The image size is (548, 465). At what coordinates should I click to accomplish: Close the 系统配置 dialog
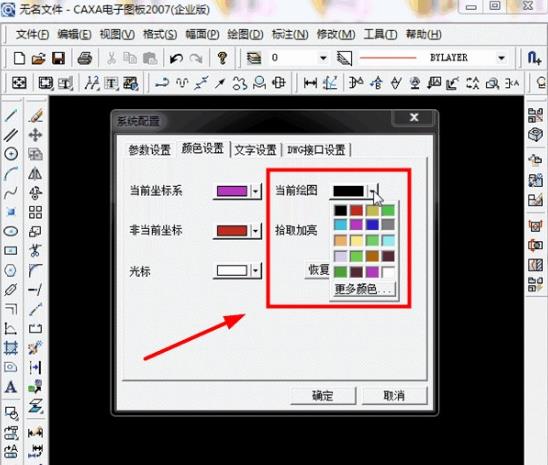414,117
